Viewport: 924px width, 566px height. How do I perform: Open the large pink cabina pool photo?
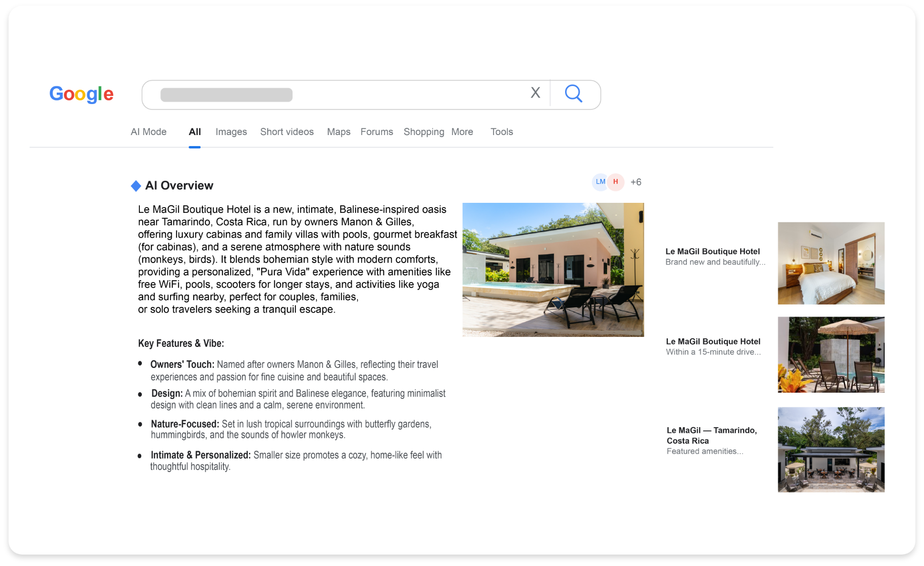click(x=553, y=270)
